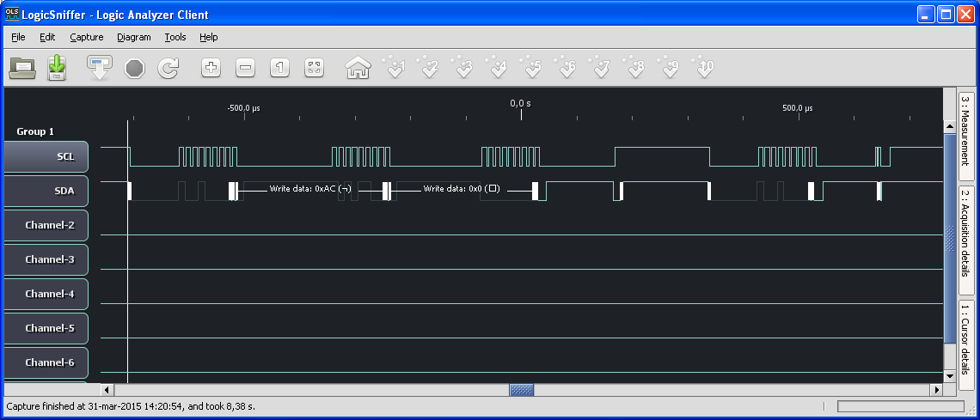Go to cursor 5
This screenshot has height=420, width=980.
531,66
